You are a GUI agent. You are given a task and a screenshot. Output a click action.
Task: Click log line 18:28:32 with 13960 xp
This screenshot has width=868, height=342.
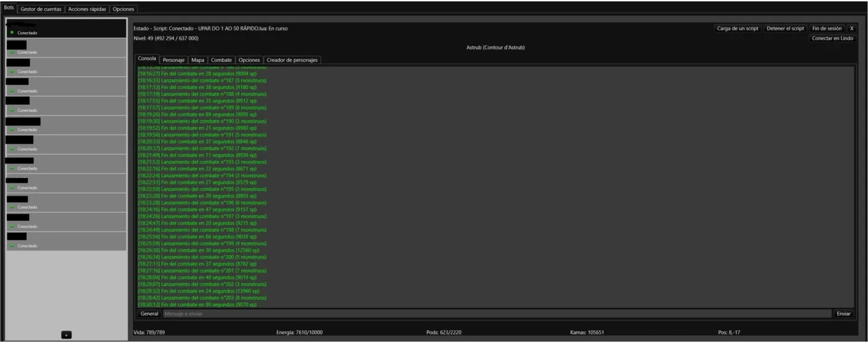click(198, 291)
